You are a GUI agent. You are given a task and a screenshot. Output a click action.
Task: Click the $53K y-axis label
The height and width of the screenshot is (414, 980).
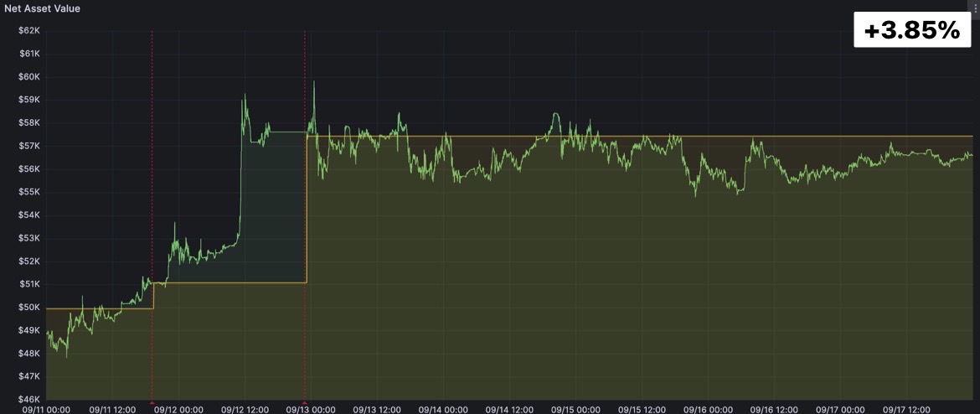tap(31, 238)
